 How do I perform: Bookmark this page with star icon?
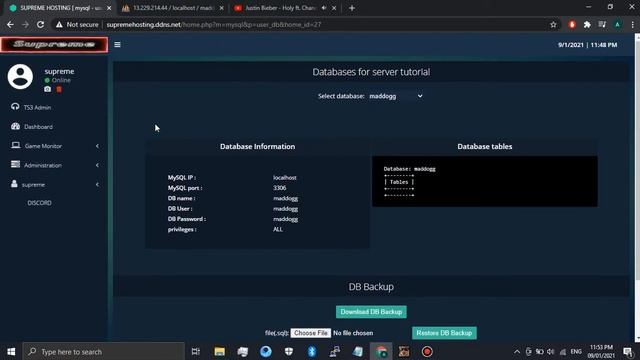click(553, 24)
